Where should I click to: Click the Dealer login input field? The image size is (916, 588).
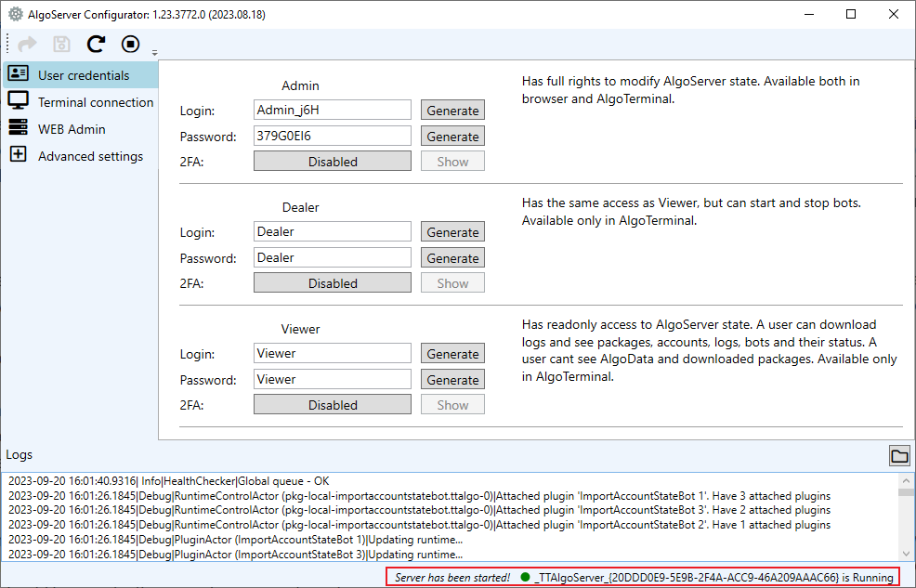pos(333,232)
